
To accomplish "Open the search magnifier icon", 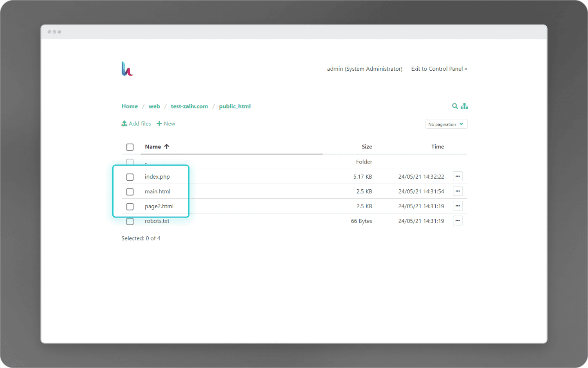I will pos(455,106).
